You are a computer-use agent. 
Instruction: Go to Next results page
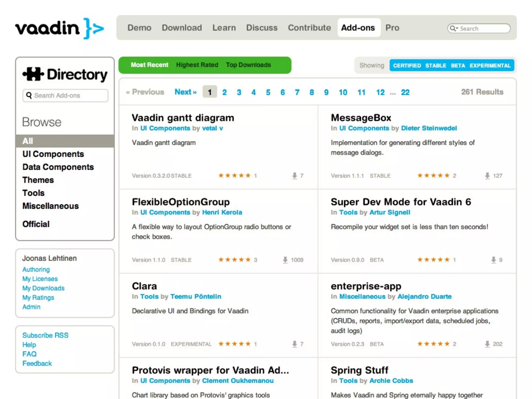(185, 92)
